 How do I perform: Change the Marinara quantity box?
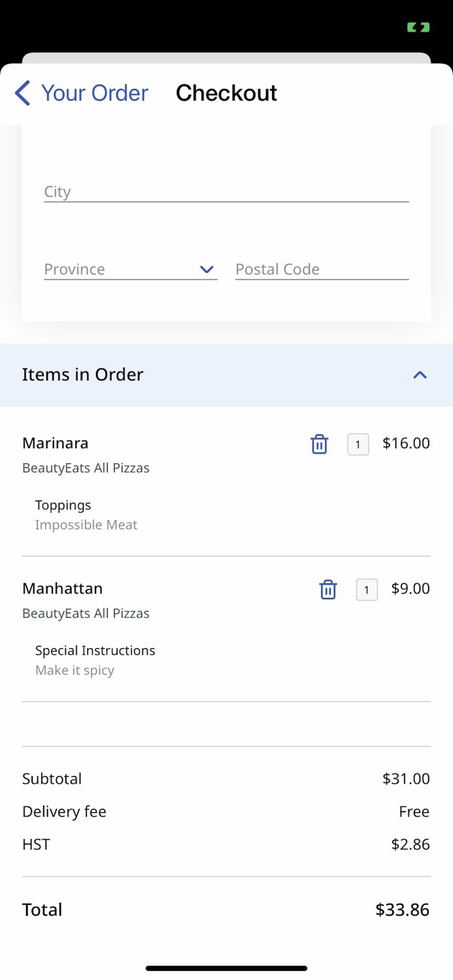click(x=358, y=444)
